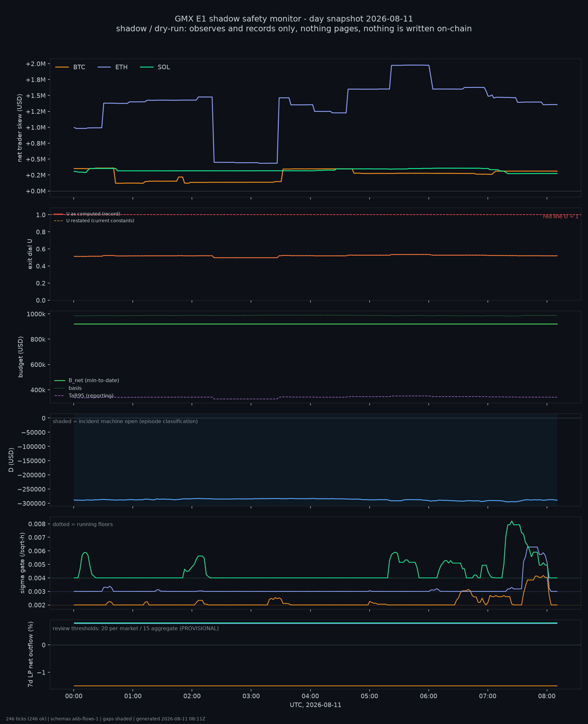Click the "0.6" tick on exit dial axis
This screenshot has height=724, width=588.
pos(41,249)
